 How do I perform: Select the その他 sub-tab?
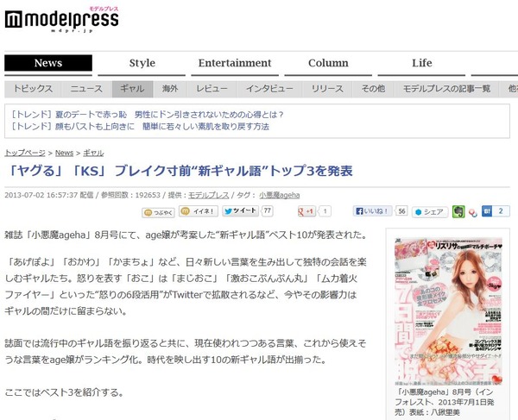[x=373, y=89]
